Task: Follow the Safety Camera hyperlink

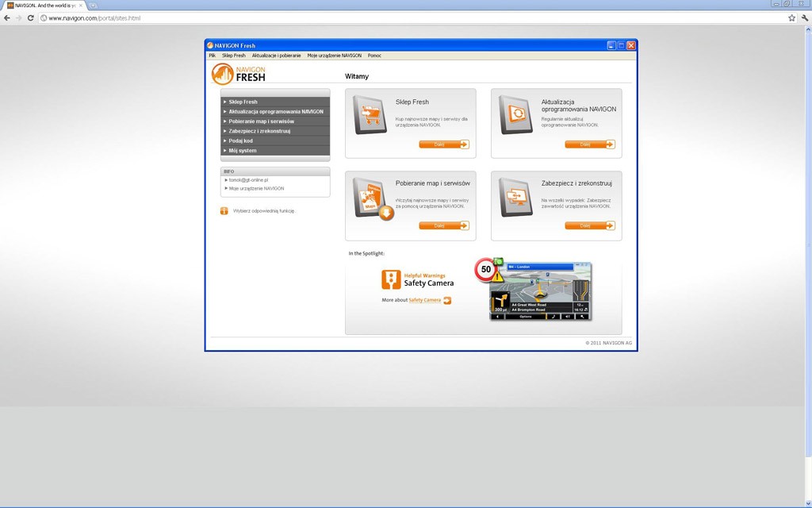Action: pyautogui.click(x=424, y=300)
